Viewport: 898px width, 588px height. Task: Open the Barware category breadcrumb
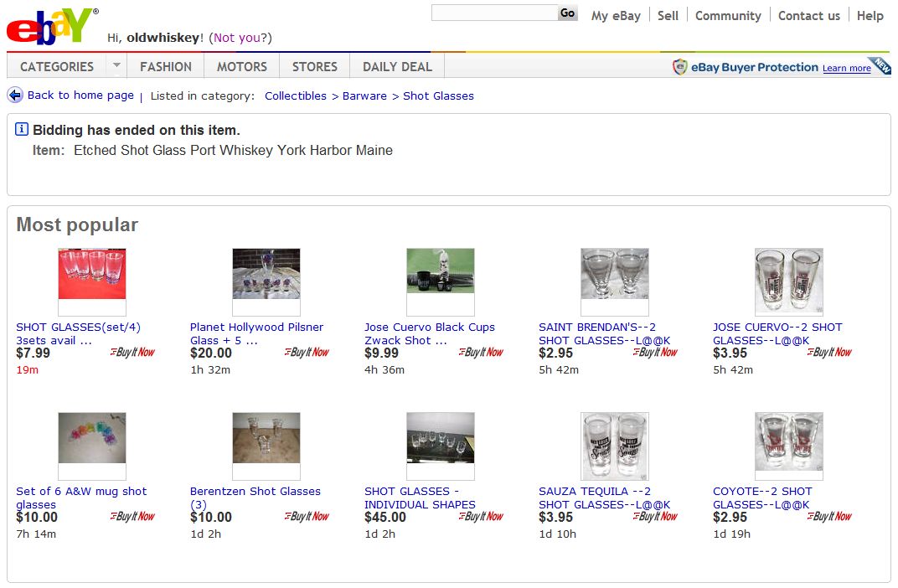click(x=364, y=96)
